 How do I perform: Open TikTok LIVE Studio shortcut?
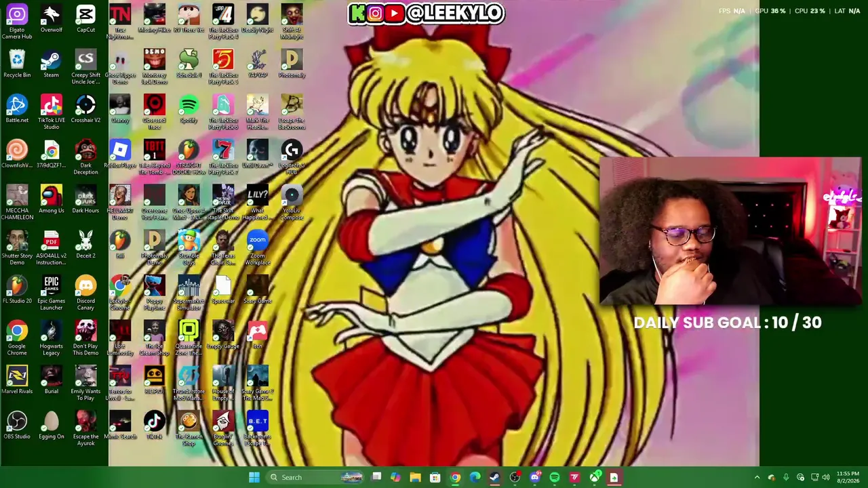pos(51,113)
